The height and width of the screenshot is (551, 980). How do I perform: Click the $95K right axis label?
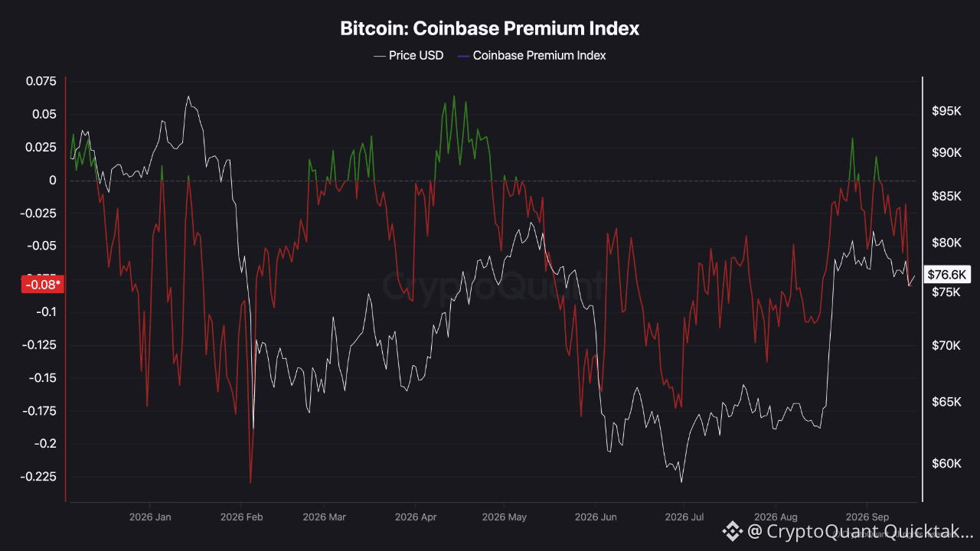coord(946,112)
